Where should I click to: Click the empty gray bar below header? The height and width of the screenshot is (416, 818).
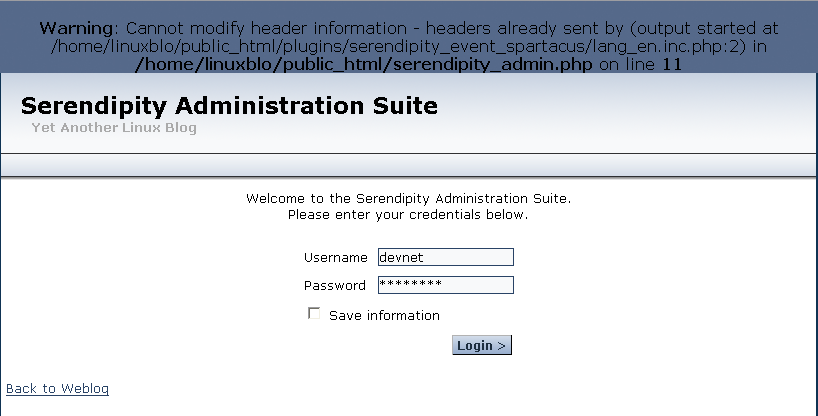[x=408, y=165]
